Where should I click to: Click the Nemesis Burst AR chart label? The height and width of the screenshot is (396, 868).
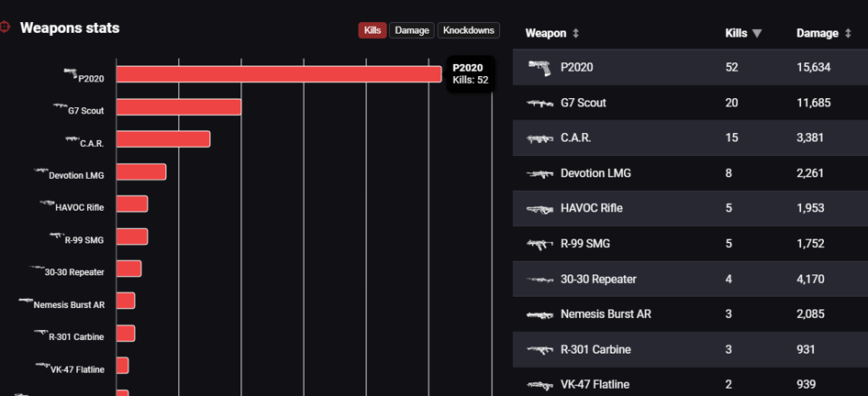(69, 304)
